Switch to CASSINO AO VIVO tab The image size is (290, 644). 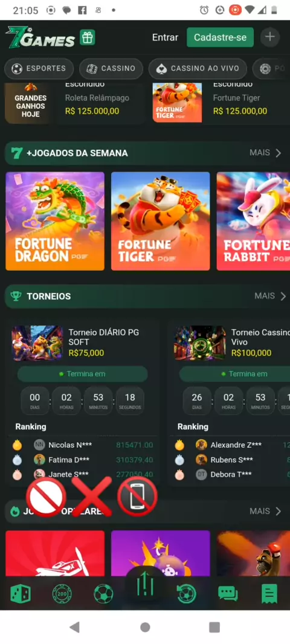point(198,69)
